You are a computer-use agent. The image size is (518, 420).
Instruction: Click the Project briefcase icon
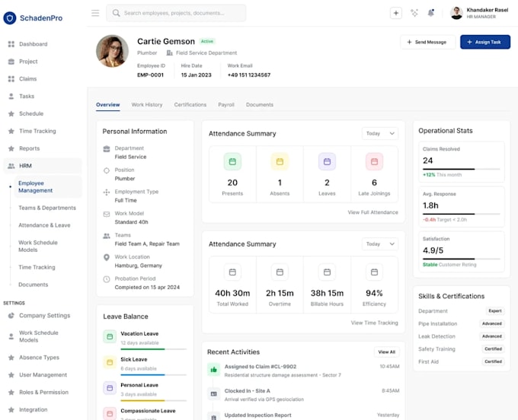click(11, 62)
